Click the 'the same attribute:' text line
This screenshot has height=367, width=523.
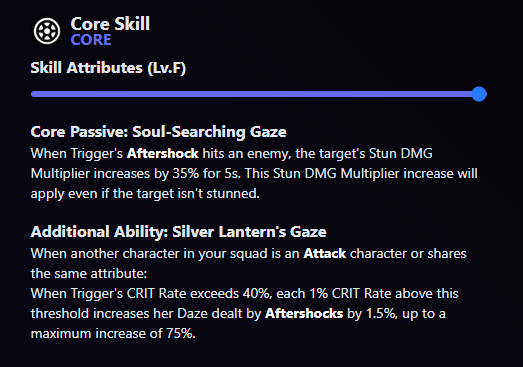(x=89, y=274)
